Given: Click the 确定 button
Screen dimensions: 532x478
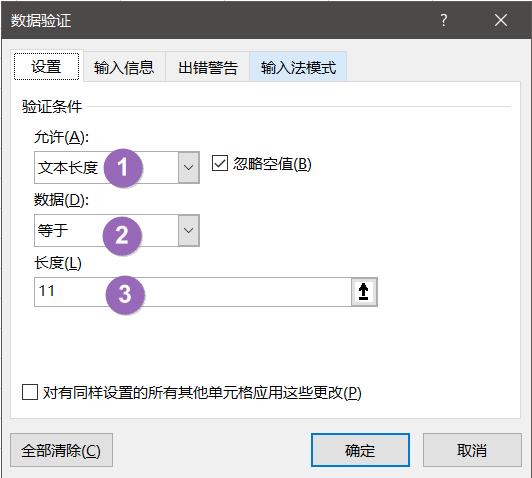Looking at the screenshot, I should pos(360,450).
